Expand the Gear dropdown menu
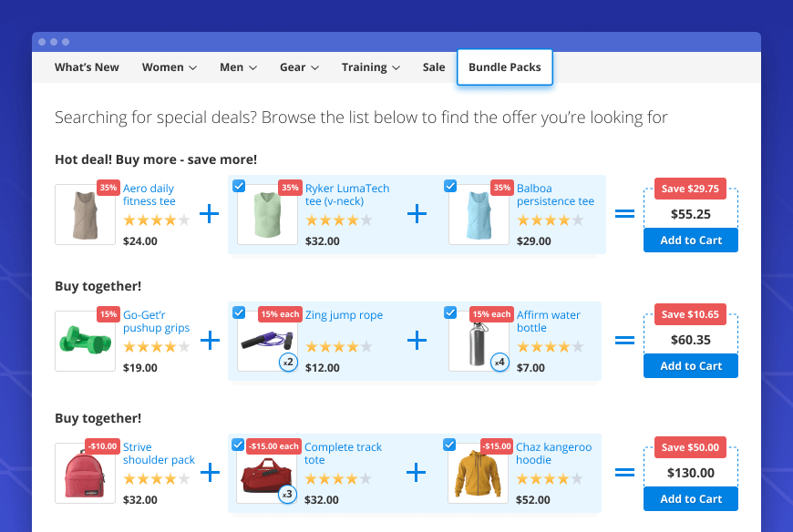Viewport: 793px width, 532px height. point(299,66)
